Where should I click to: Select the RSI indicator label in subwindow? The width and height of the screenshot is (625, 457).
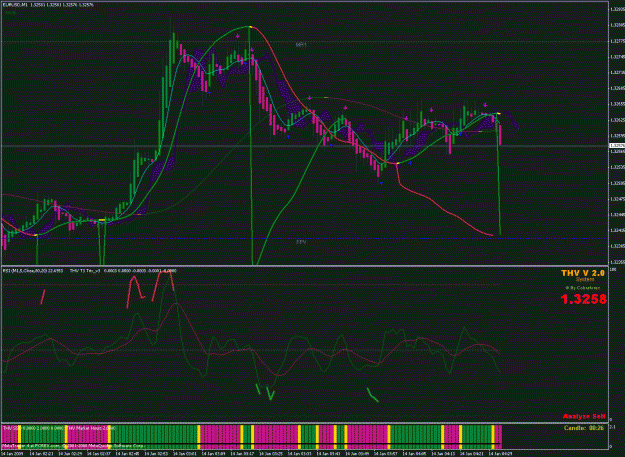pos(33,271)
